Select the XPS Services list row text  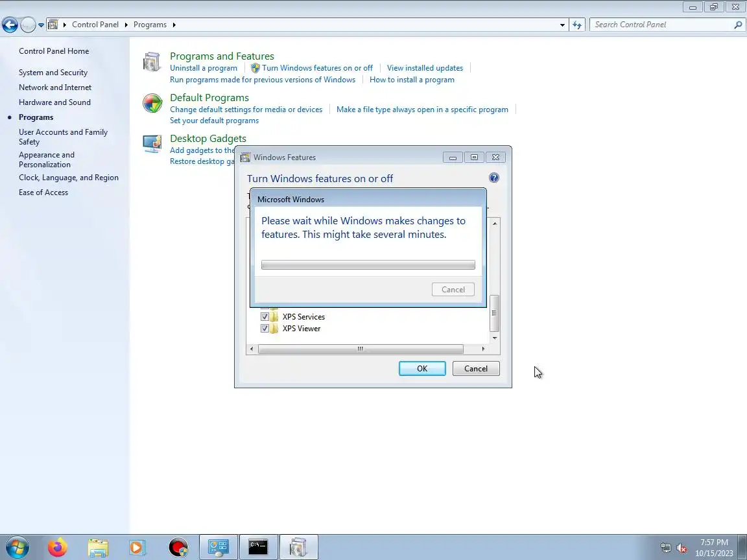(303, 317)
